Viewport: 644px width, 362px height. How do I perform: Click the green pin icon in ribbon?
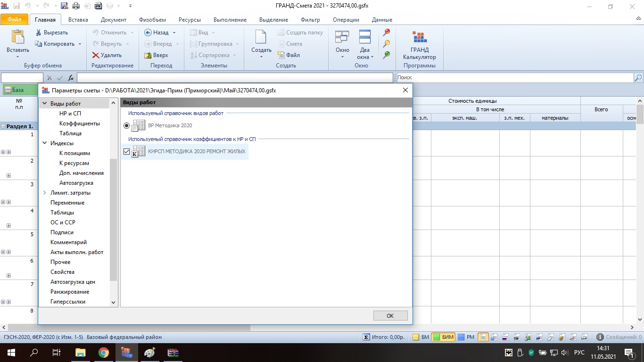coord(387,55)
